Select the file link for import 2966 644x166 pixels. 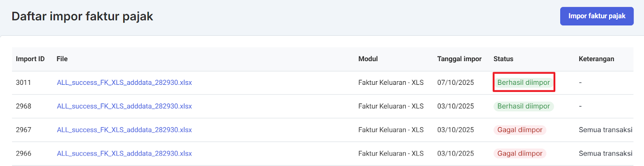click(x=124, y=154)
